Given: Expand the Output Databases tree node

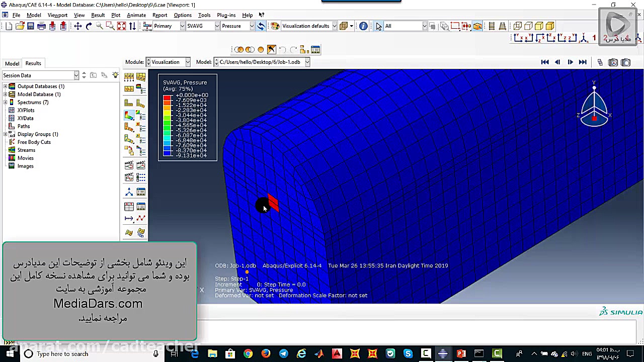Looking at the screenshot, I should point(6,86).
